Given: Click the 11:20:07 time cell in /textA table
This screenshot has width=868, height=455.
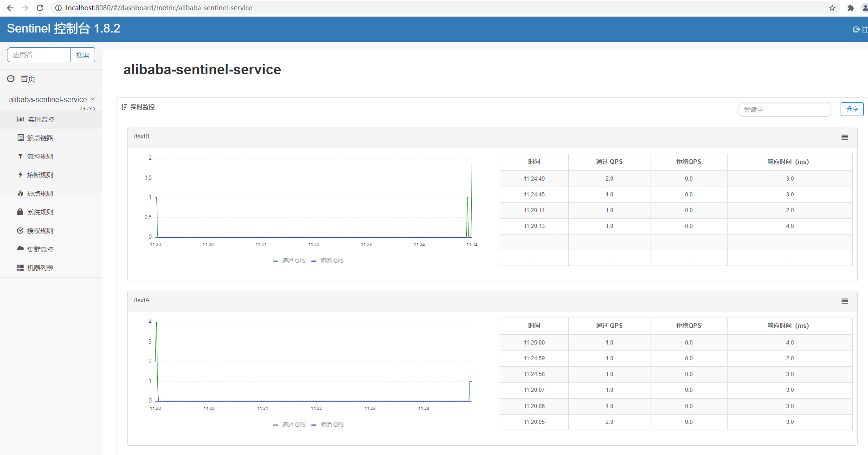Looking at the screenshot, I should pyautogui.click(x=534, y=390).
